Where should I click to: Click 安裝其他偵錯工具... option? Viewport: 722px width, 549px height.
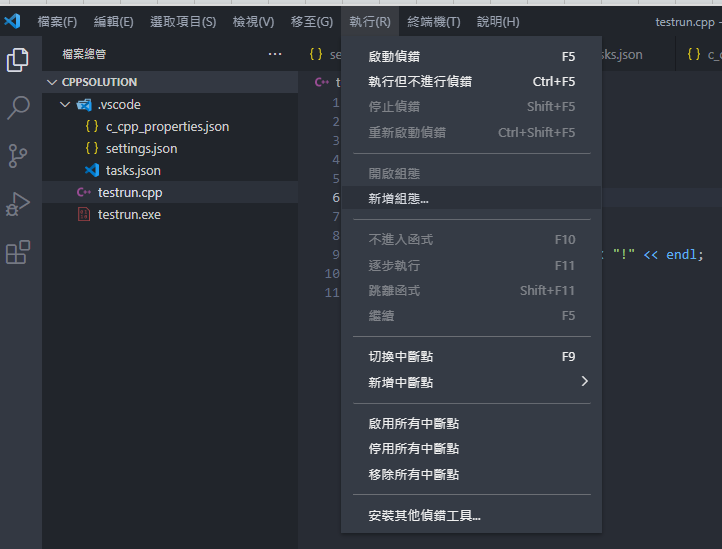coord(424,516)
